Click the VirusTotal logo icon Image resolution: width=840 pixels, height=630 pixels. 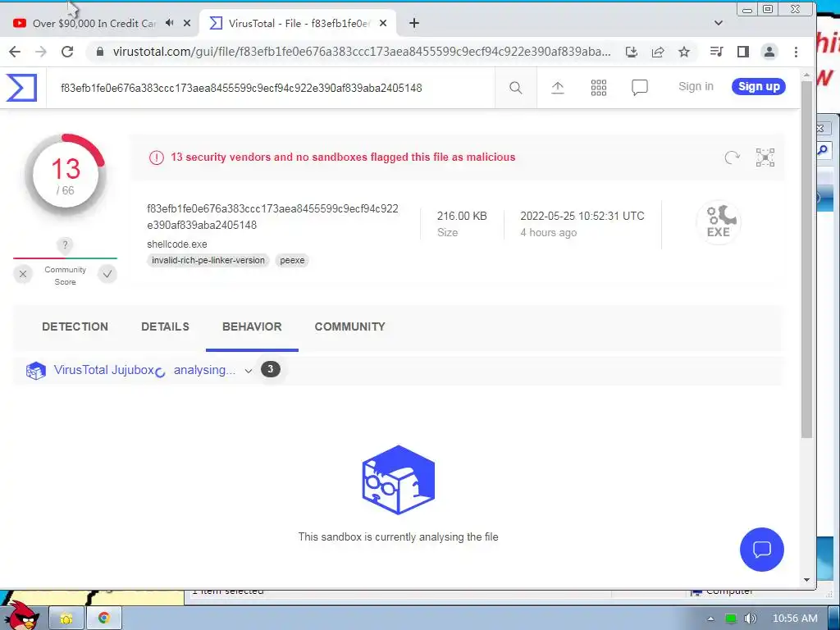[21, 87]
